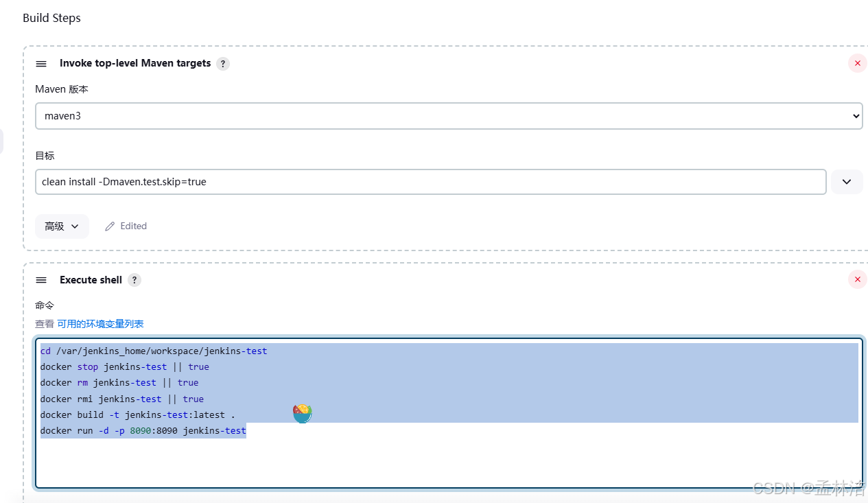The image size is (868, 503).
Task: Delete the Invoke top-level Maven targets step
Action: (x=858, y=63)
